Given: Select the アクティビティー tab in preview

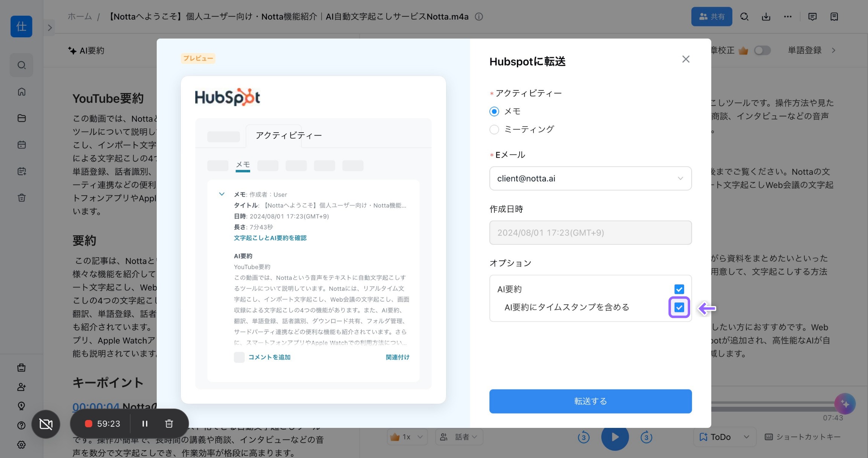Looking at the screenshot, I should click(x=289, y=136).
